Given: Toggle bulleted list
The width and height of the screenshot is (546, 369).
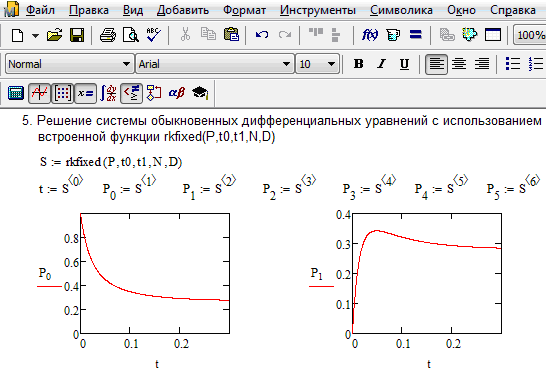Looking at the screenshot, I should (513, 64).
